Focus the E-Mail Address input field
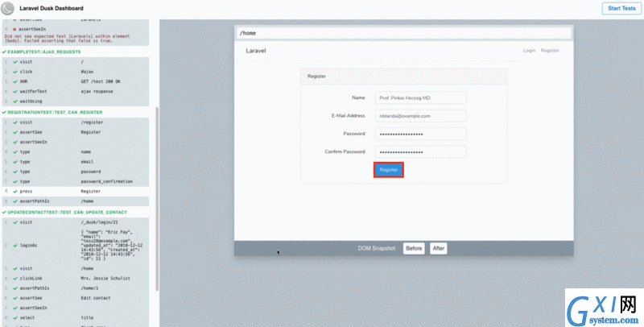644x327 pixels. pyautogui.click(x=420, y=116)
